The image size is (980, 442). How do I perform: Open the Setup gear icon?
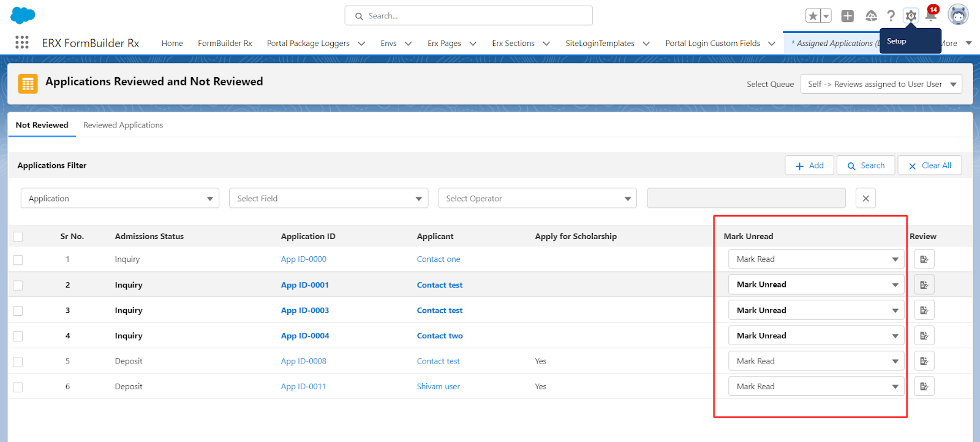click(x=911, y=16)
